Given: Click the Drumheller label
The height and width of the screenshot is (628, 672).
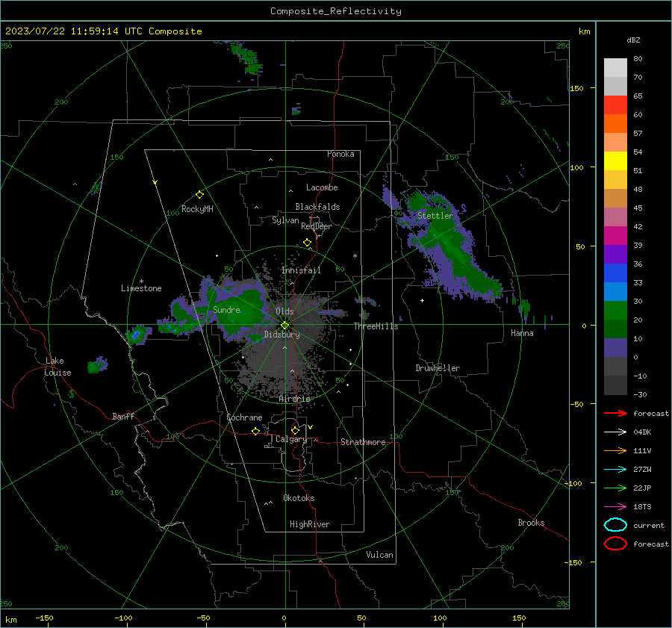Looking at the screenshot, I should pyautogui.click(x=438, y=368).
